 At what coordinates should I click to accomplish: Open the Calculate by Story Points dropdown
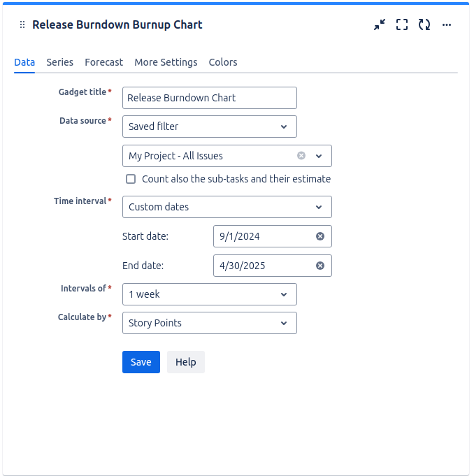click(x=209, y=323)
